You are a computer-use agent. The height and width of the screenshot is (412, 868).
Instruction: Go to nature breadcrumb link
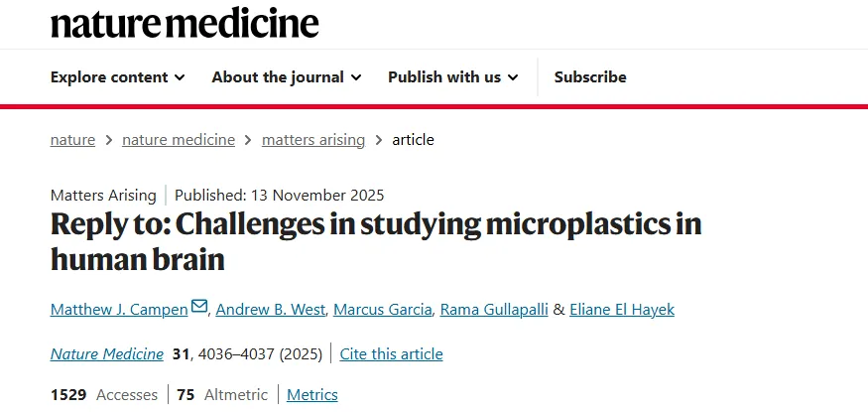tap(72, 140)
